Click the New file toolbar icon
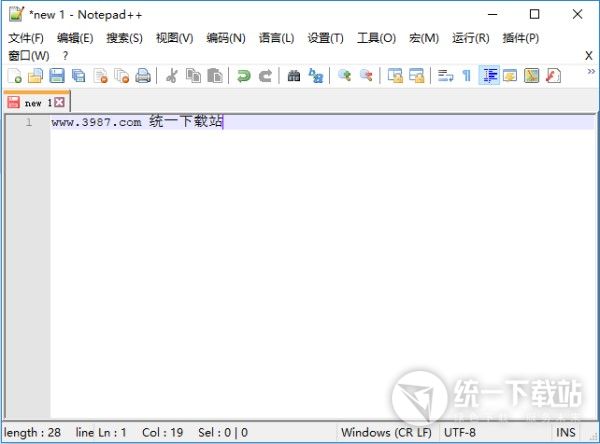 click(x=14, y=76)
